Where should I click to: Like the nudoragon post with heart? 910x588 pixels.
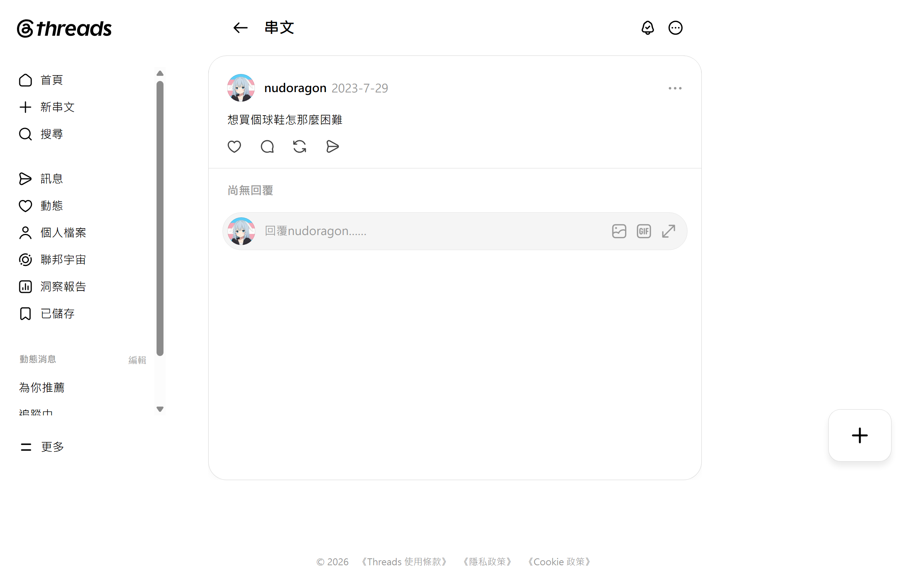234,146
